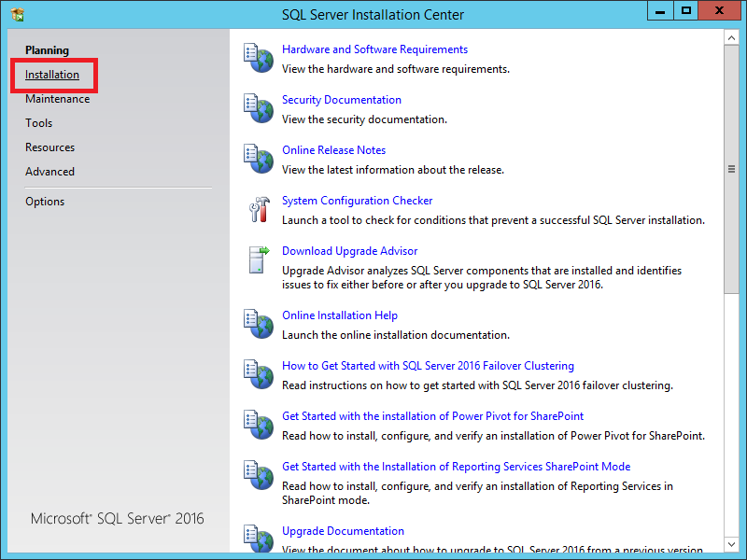
Task: Click the Download Upgrade Advisor icon
Action: [x=257, y=259]
